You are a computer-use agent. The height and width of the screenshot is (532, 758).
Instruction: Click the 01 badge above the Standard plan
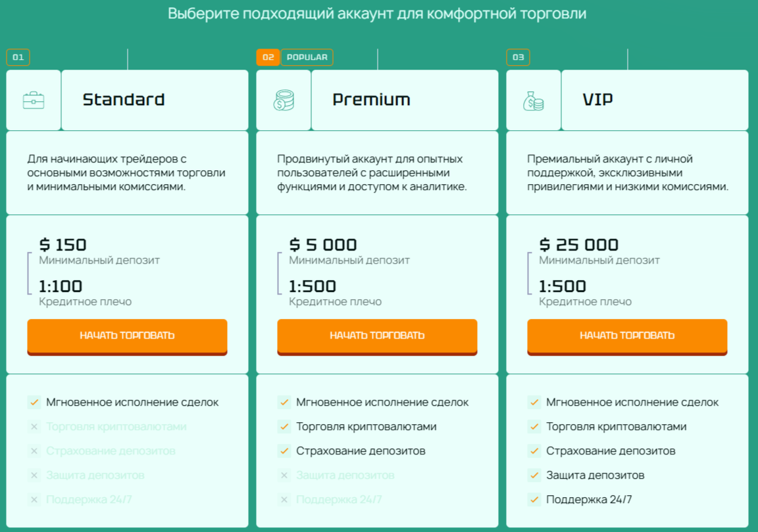(x=19, y=57)
